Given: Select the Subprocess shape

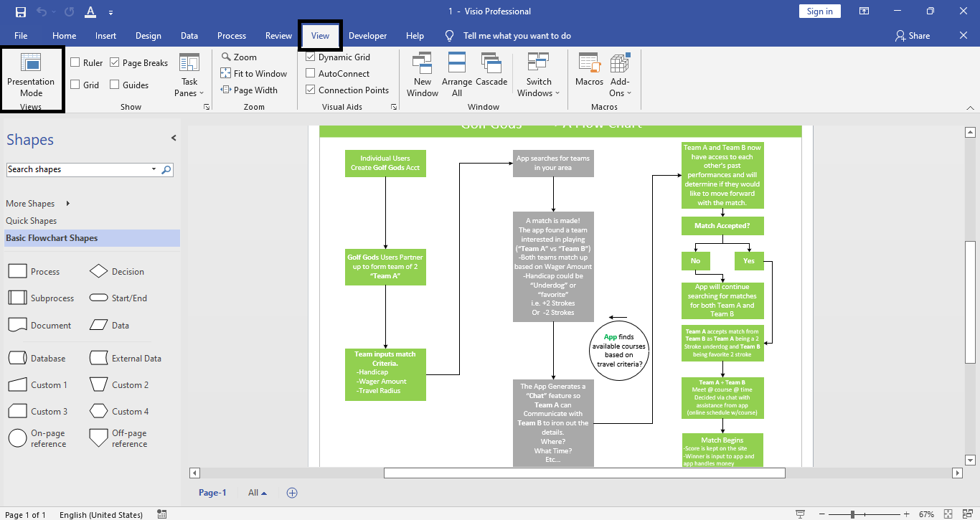Looking at the screenshot, I should (x=42, y=298).
